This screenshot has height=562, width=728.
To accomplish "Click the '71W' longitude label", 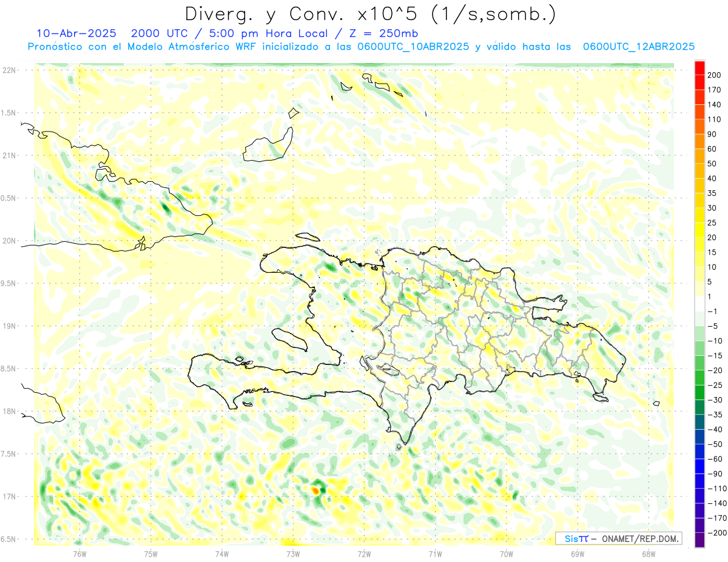I will pyautogui.click(x=435, y=554).
